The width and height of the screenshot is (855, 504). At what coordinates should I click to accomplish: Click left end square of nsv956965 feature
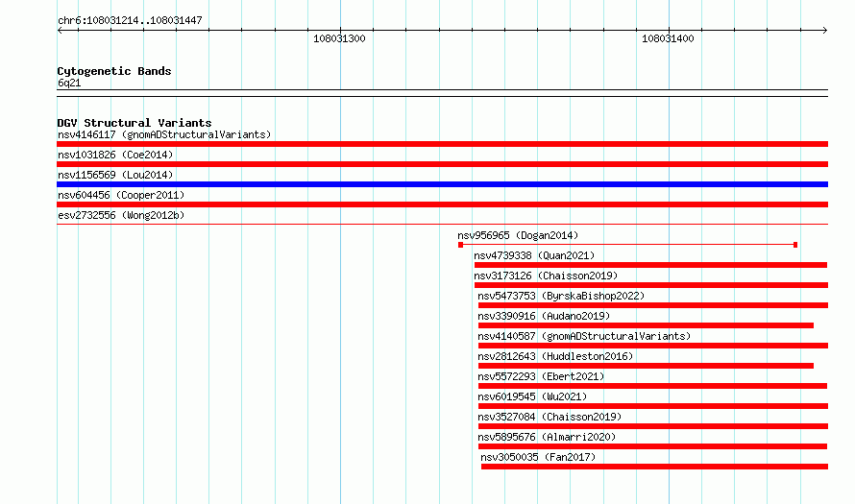click(x=461, y=245)
